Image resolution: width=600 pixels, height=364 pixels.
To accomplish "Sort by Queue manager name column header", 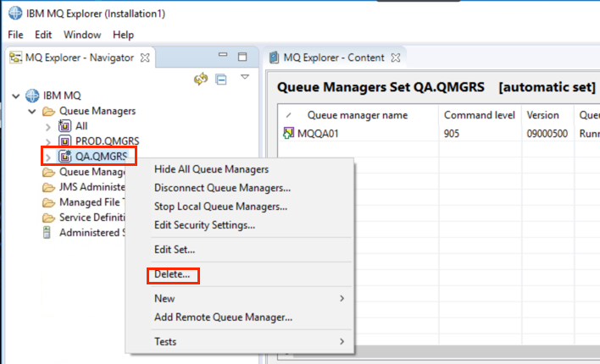I will click(x=358, y=115).
